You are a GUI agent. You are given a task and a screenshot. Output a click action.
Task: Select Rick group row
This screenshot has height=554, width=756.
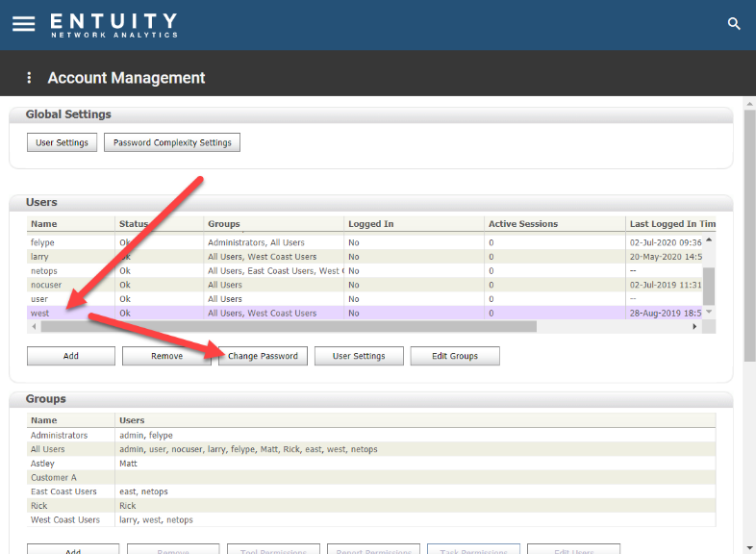point(371,506)
